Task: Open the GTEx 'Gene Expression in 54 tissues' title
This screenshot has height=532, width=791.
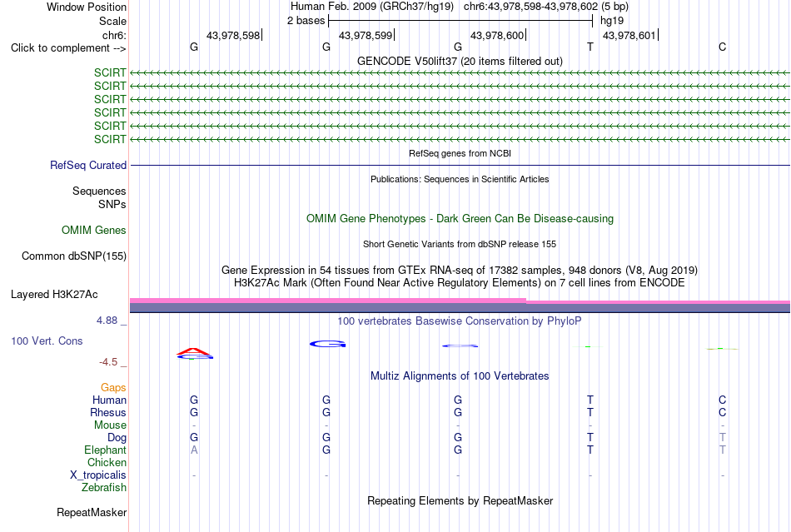Action: click(x=460, y=270)
